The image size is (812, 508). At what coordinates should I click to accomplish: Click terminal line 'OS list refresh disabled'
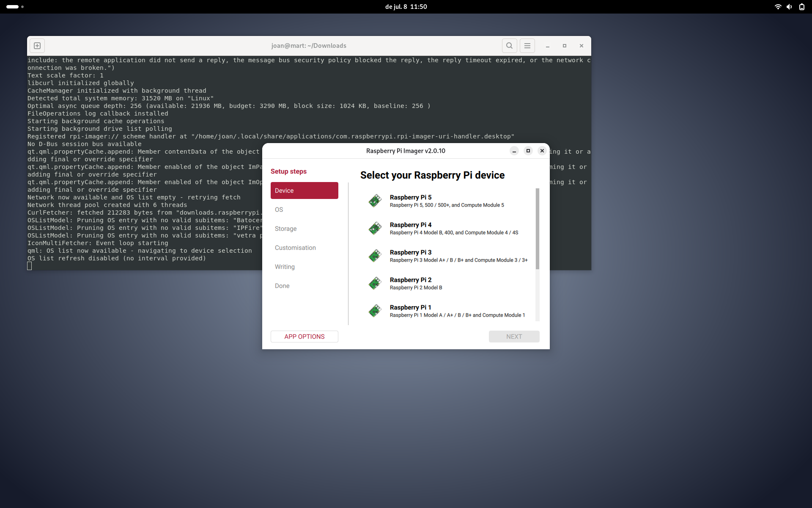(117, 258)
